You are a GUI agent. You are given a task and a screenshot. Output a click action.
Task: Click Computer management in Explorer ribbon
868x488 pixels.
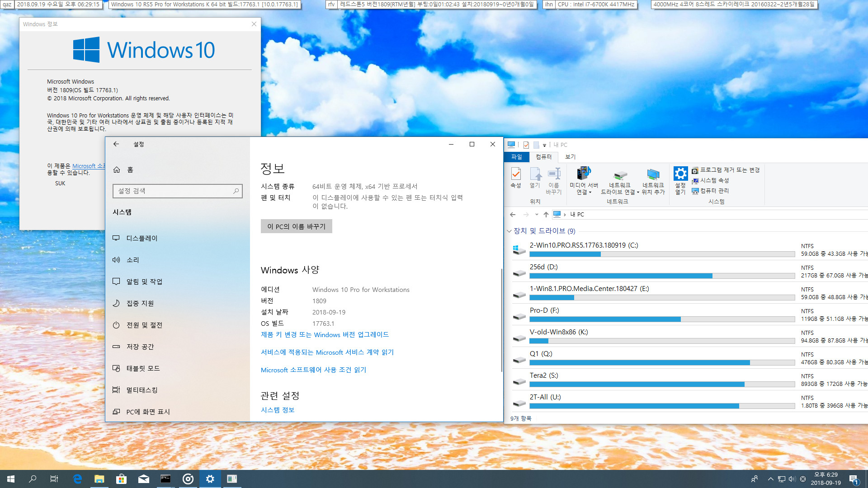pyautogui.click(x=710, y=191)
